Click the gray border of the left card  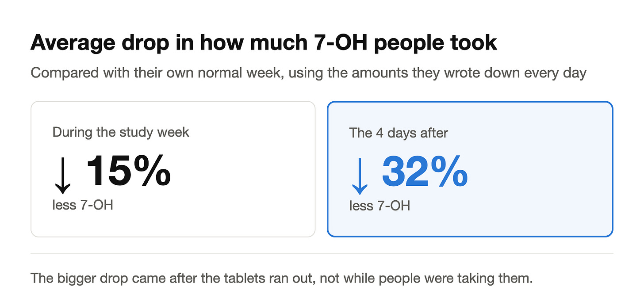pos(31,169)
